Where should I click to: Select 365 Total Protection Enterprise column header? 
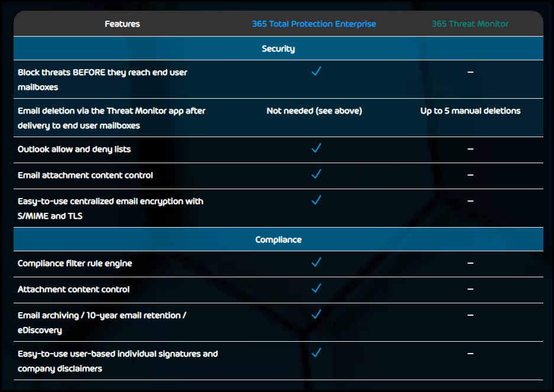tap(314, 24)
